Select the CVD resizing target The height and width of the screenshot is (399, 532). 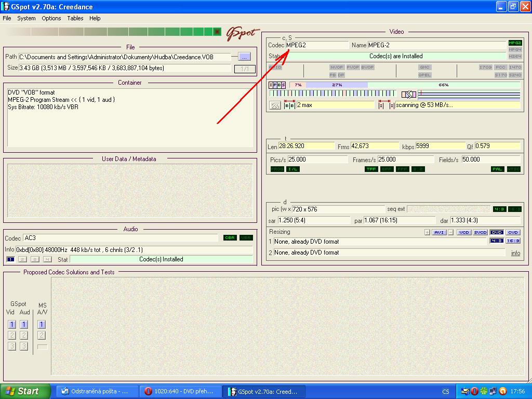click(513, 232)
